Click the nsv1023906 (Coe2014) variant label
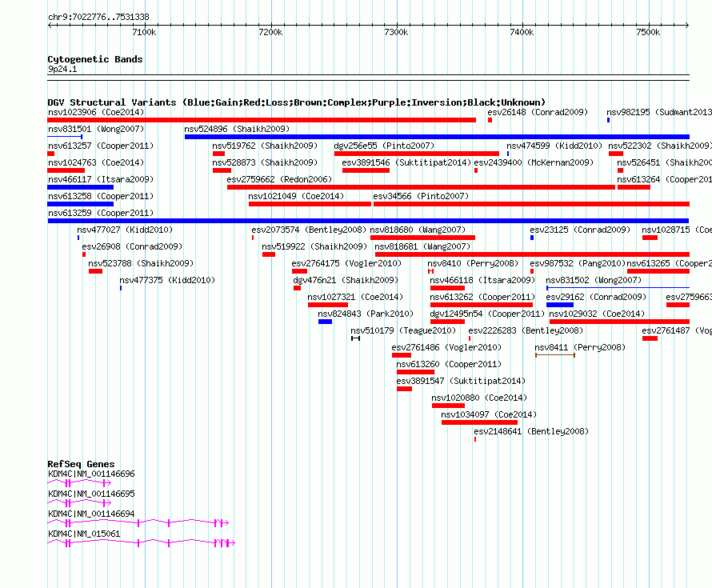 (96, 112)
